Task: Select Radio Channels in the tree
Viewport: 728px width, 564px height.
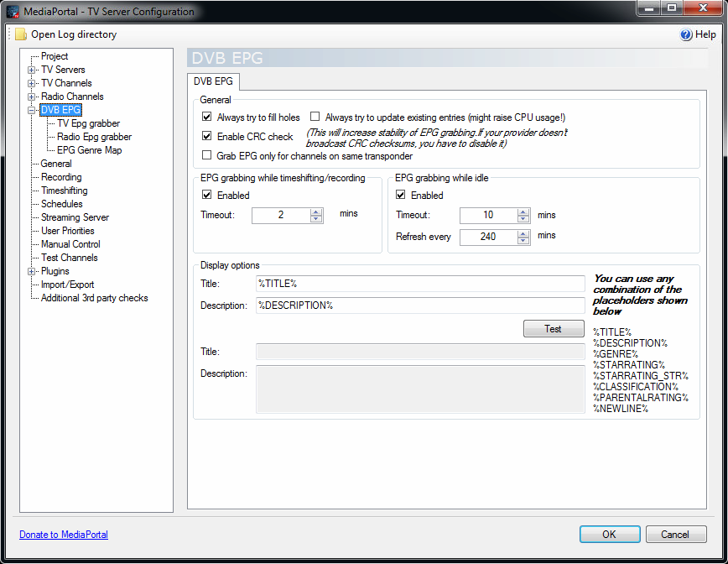Action: click(x=72, y=97)
